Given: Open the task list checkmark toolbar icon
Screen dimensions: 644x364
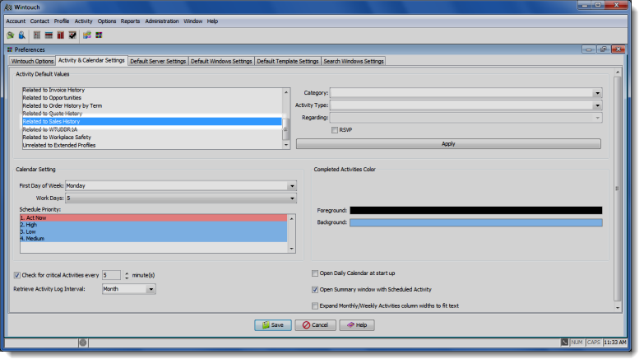Looking at the screenshot, I should tap(72, 35).
